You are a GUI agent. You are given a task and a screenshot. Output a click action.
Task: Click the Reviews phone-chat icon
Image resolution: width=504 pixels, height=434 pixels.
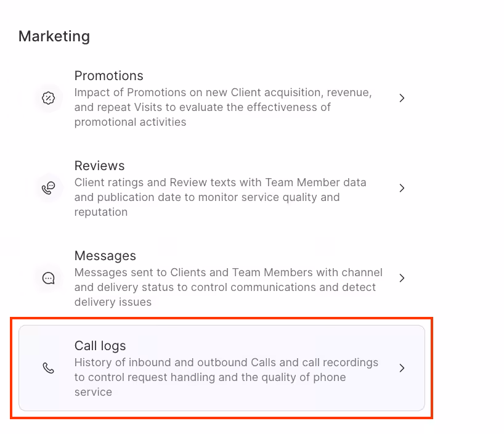[x=48, y=188]
